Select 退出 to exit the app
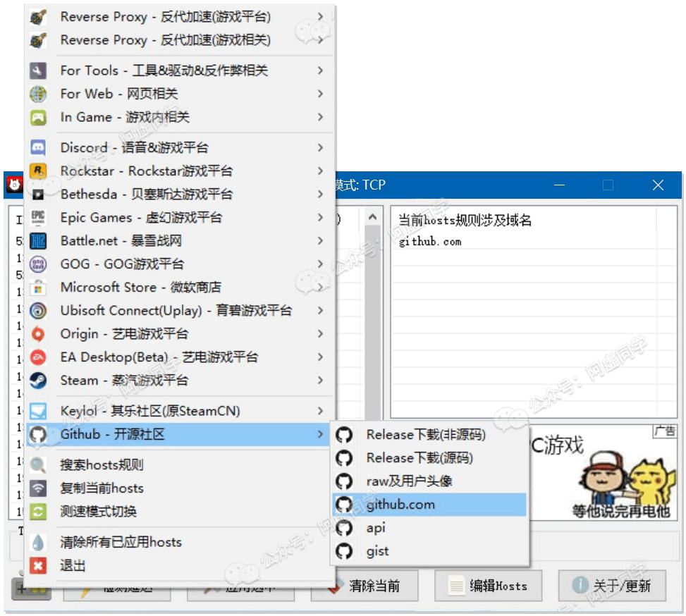 click(179, 566)
